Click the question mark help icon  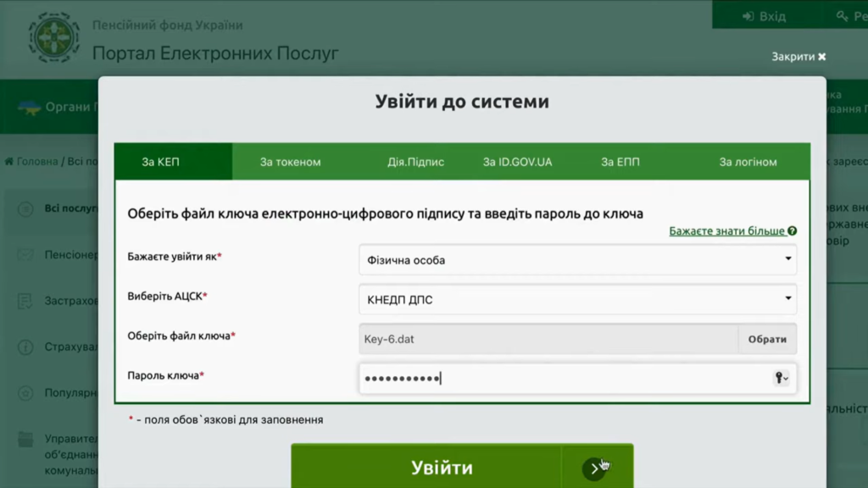point(792,230)
